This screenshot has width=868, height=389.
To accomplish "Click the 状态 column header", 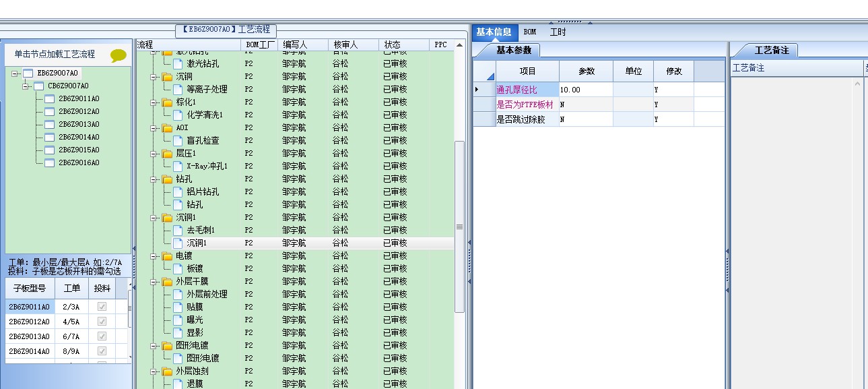I will pos(404,44).
